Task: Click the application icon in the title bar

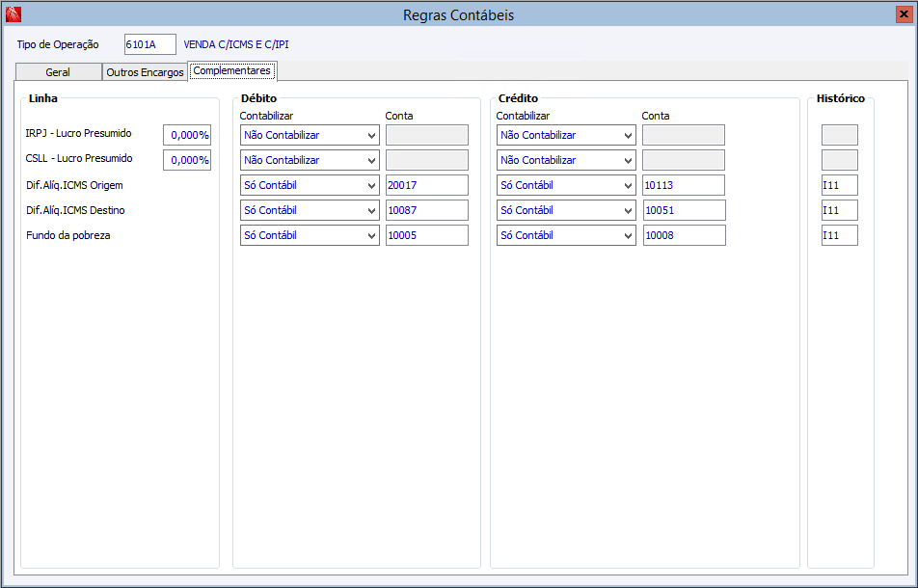Action: (13, 14)
